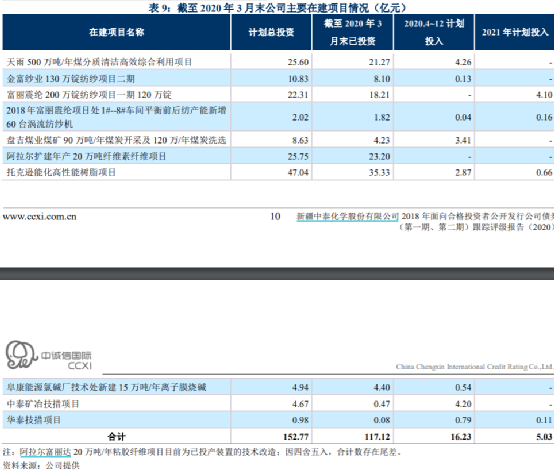Select row 阿拉尔扩建年产 20 万吨纤维素纤维项目

pyautogui.click(x=278, y=156)
